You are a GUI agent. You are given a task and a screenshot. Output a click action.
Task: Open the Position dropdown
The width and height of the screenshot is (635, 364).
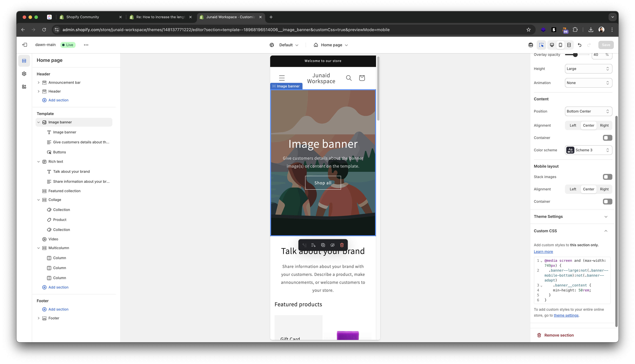(x=588, y=111)
